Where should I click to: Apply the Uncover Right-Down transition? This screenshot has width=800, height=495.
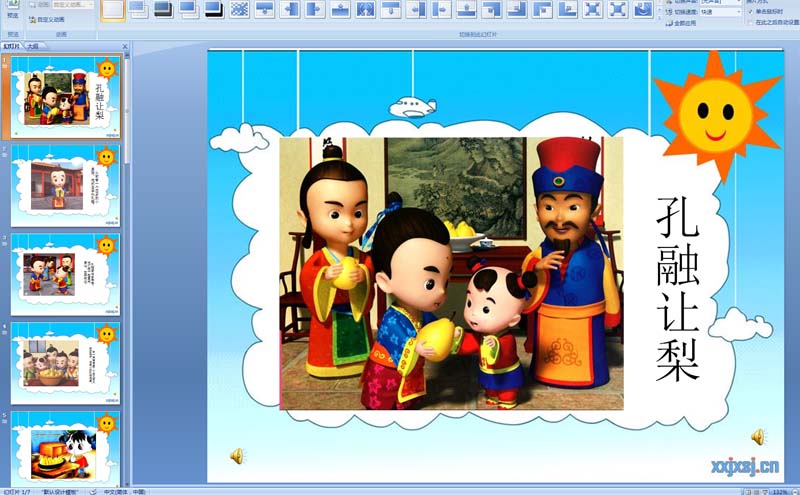click(x=542, y=9)
